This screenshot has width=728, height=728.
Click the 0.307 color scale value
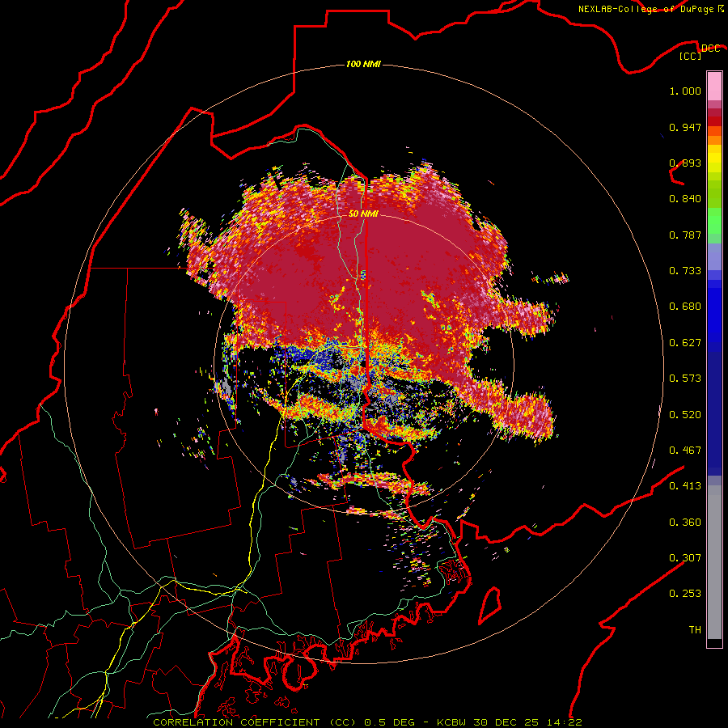tap(685, 557)
